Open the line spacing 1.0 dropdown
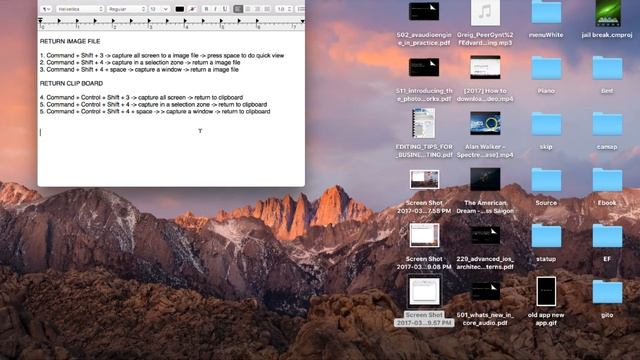This screenshot has width=640, height=360. pos(284,9)
